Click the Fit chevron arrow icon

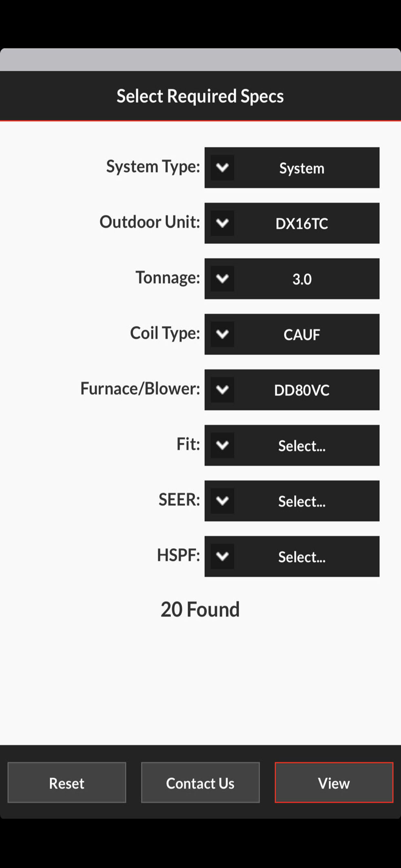(222, 445)
